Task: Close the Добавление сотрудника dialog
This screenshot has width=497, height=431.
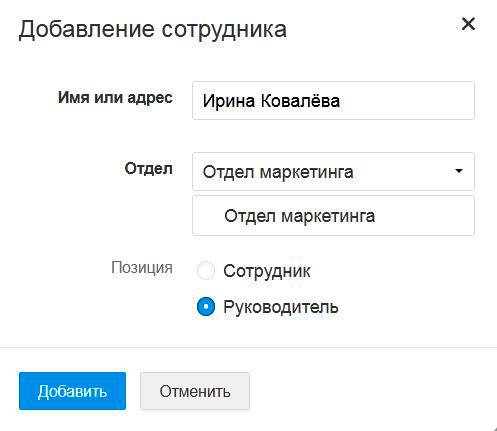Action: coord(468,24)
